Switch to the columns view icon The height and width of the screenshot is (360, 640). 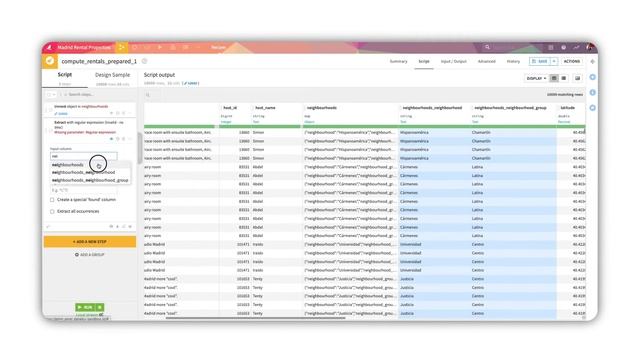pyautogui.click(x=564, y=78)
